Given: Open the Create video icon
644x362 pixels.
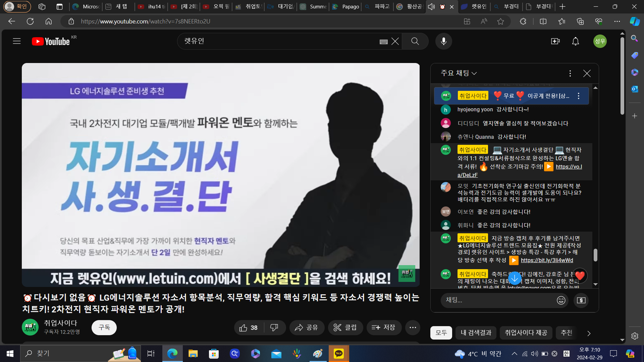Looking at the screenshot, I should (x=555, y=41).
